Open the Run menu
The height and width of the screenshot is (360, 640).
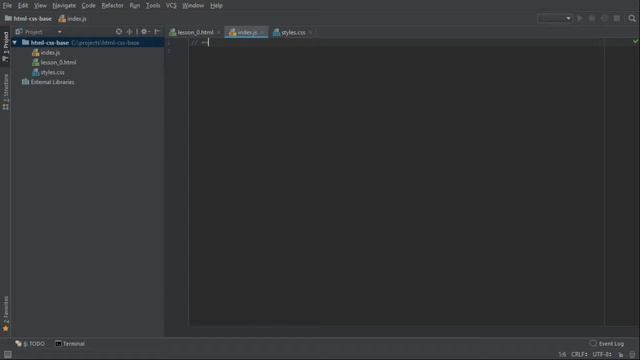(x=135, y=6)
